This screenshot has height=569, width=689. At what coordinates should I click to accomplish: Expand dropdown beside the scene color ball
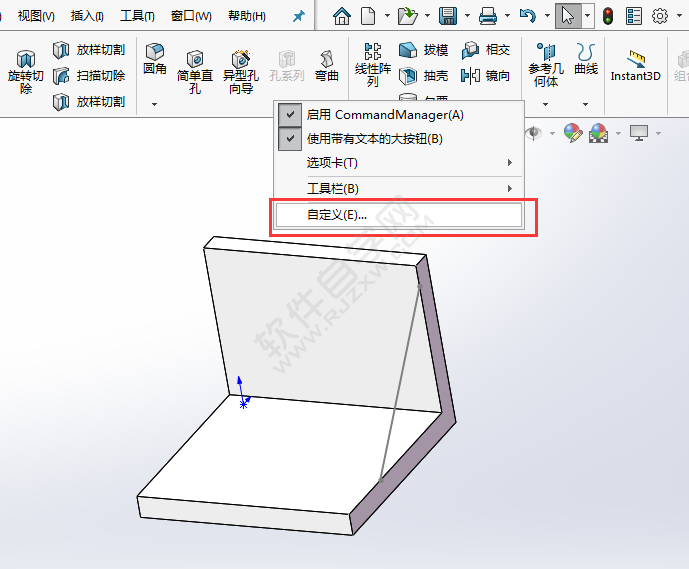(618, 133)
